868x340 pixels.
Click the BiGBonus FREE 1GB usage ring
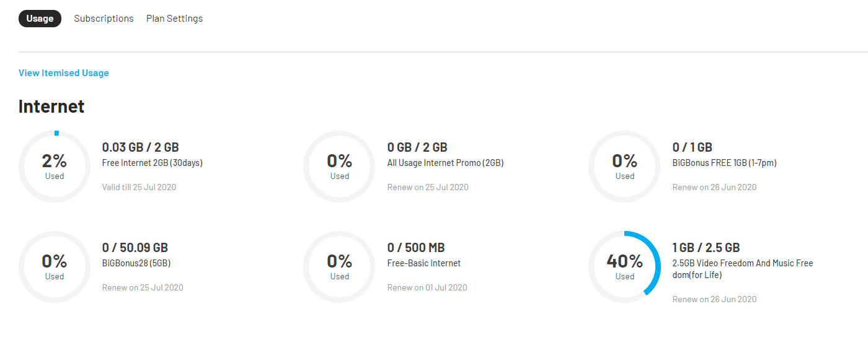[x=624, y=167]
